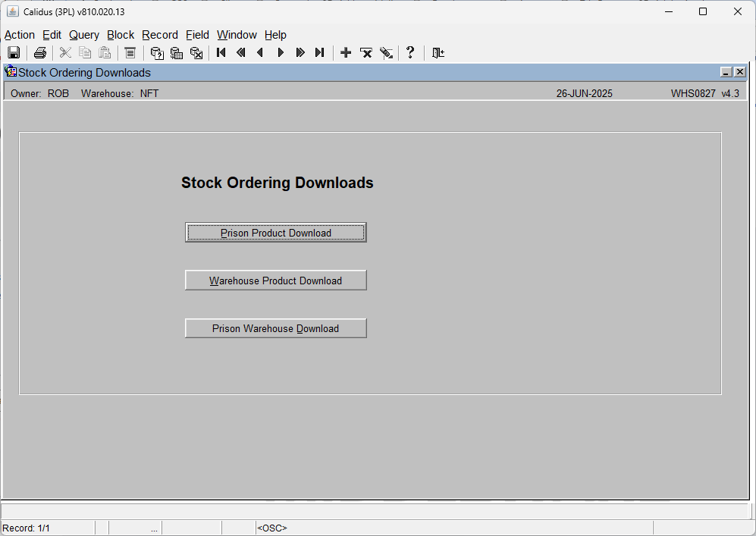
Task: Click the Delete Record icon
Action: point(366,52)
